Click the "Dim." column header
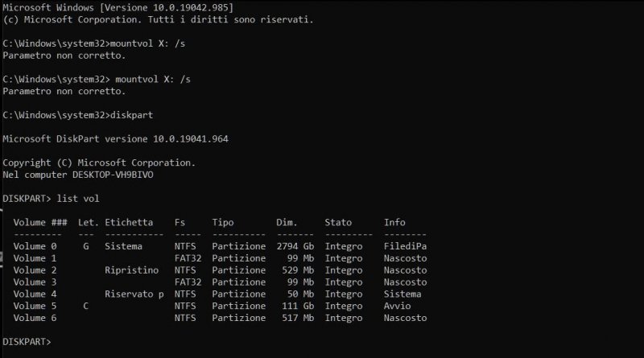644x358 pixels. click(x=287, y=221)
